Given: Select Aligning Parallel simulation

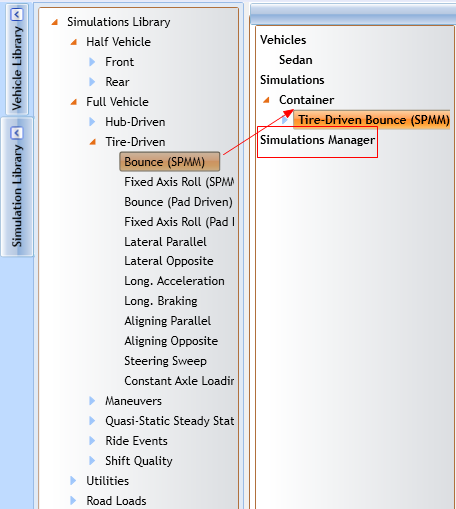Looking at the screenshot, I should click(167, 321).
